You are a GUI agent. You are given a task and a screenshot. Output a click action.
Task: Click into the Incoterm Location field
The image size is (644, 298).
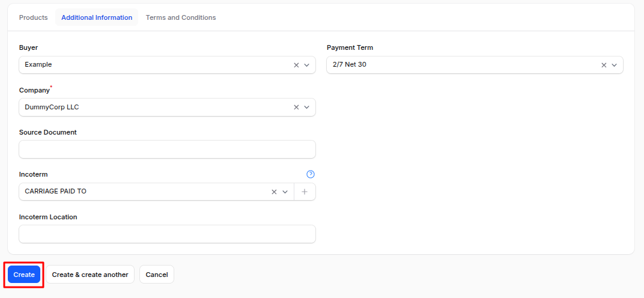(x=167, y=234)
